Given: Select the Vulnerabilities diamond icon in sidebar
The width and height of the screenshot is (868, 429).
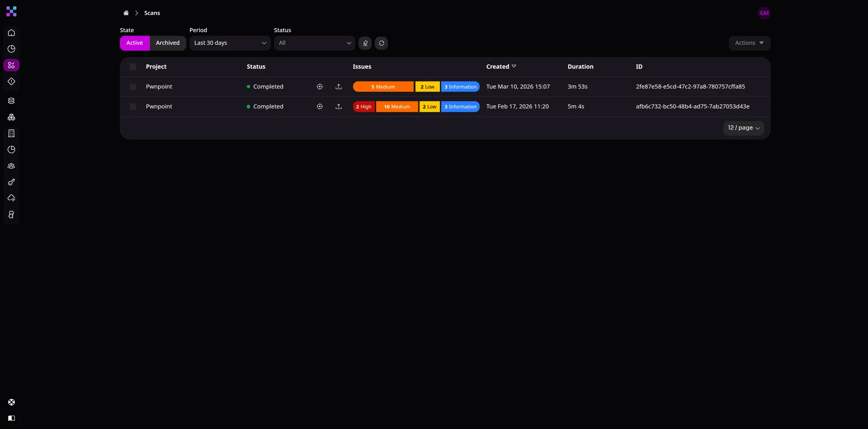Looking at the screenshot, I should pyautogui.click(x=11, y=82).
